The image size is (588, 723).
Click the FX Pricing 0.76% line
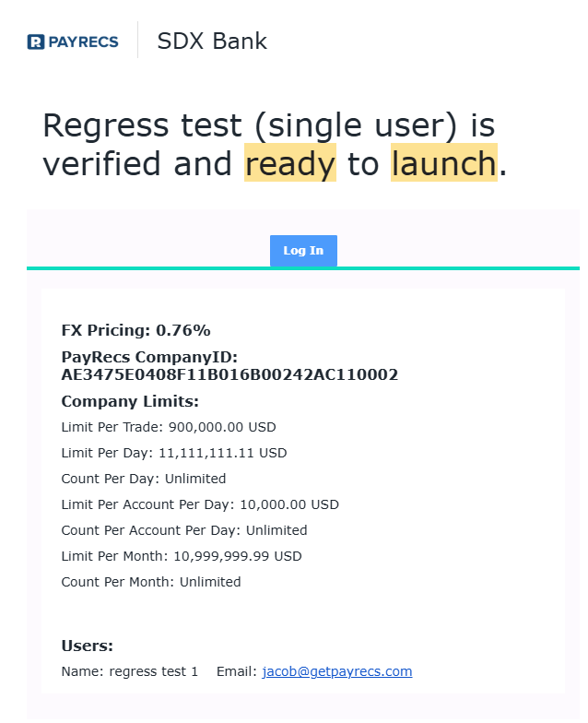pos(135,330)
